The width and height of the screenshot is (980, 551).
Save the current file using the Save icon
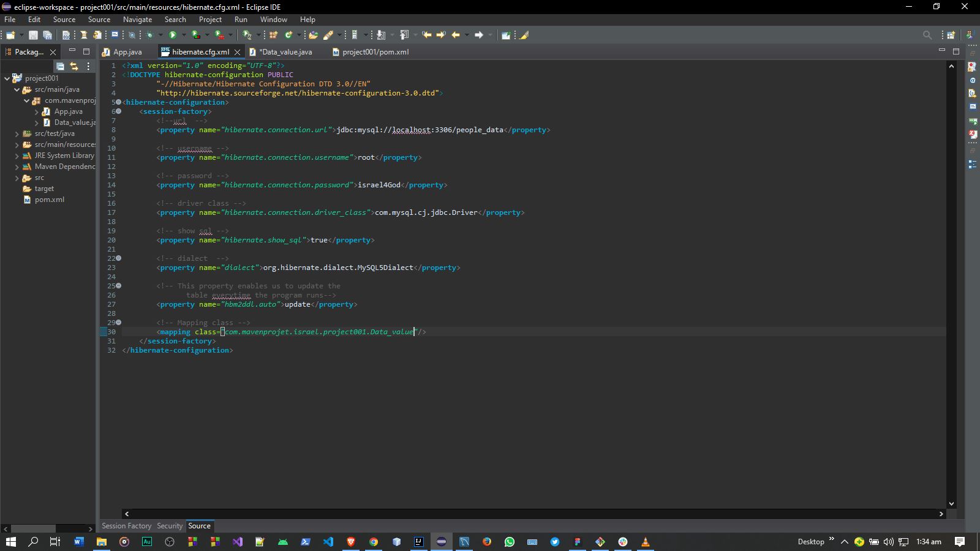click(x=34, y=35)
